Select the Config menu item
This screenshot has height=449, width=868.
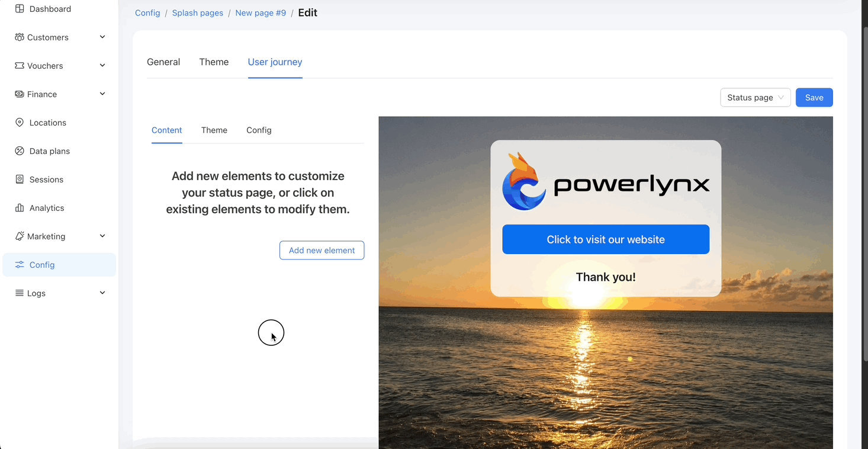tap(59, 265)
